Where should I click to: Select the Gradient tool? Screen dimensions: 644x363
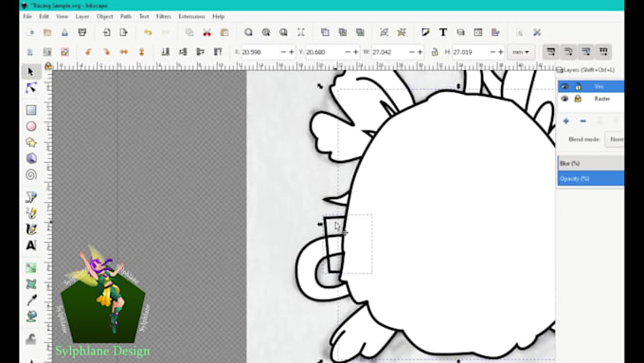coord(31,268)
